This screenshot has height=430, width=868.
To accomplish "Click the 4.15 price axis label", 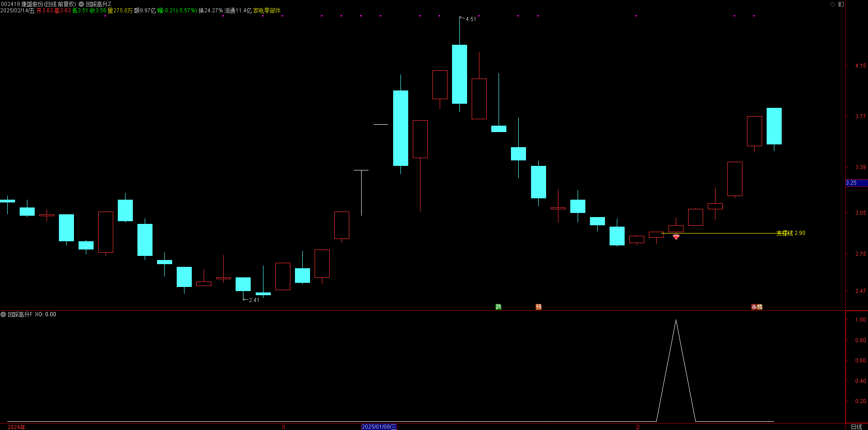I will (860, 66).
